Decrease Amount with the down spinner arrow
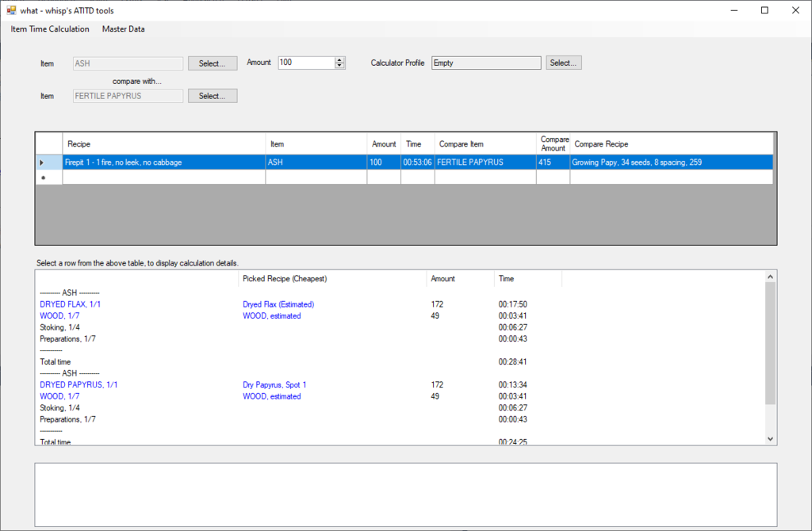 (340, 66)
